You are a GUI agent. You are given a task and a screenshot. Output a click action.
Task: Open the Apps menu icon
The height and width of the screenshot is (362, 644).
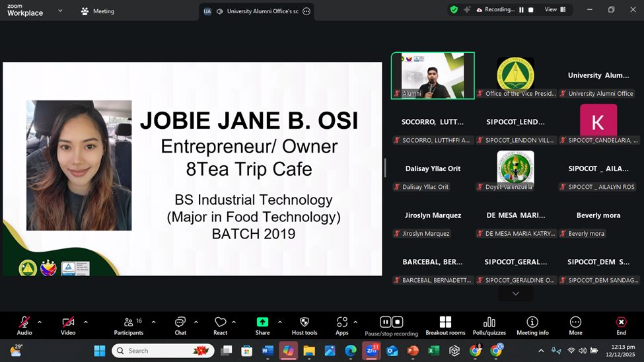pos(342,323)
